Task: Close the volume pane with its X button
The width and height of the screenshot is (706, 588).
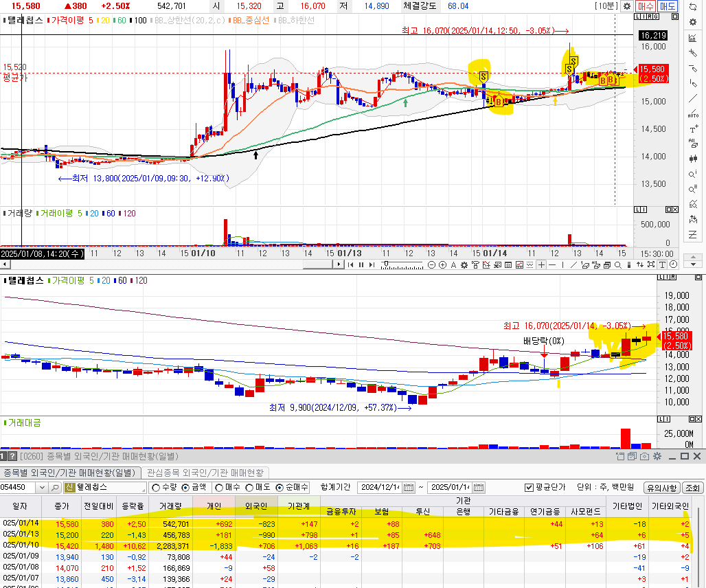Action: click(675, 210)
